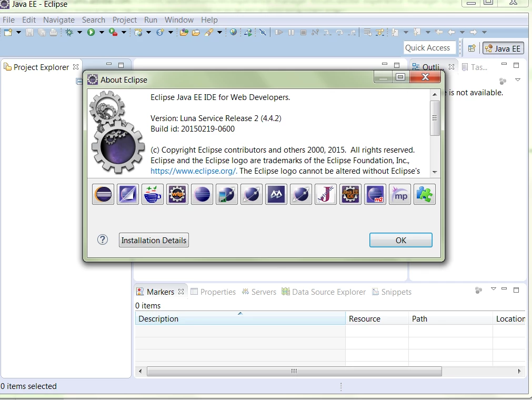The height and width of the screenshot is (400, 532).
Task: Click the Print toolbar icon
Action: tap(54, 32)
